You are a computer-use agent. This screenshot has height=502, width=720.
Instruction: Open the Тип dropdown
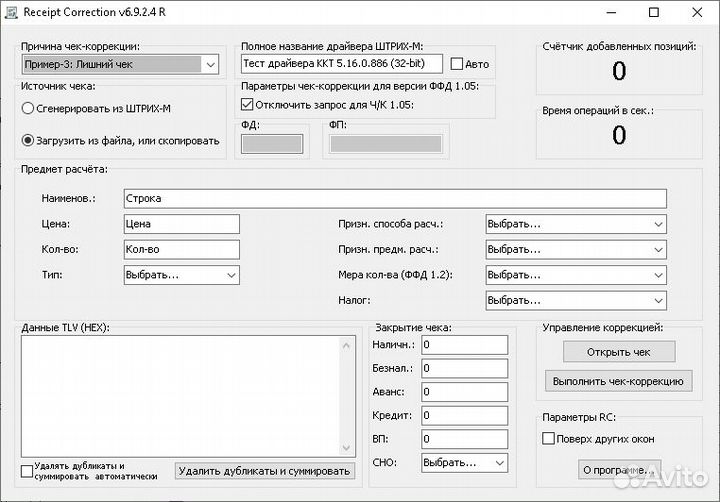pyautogui.click(x=181, y=275)
